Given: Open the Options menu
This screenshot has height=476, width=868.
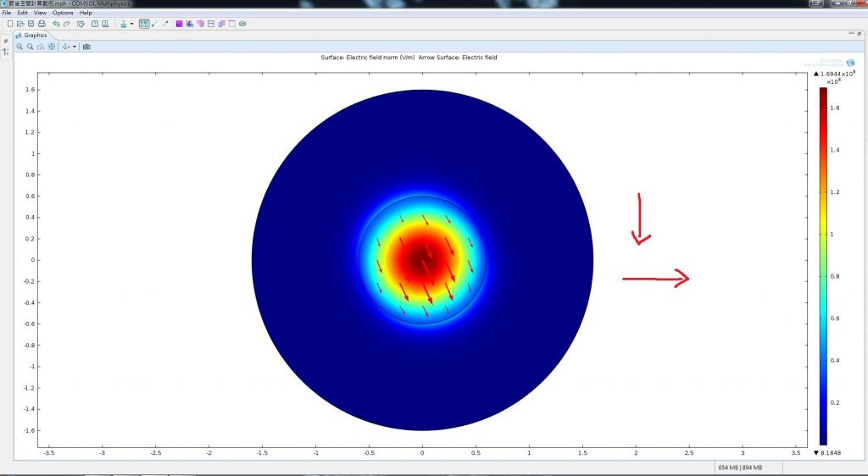Looking at the screenshot, I should [63, 13].
